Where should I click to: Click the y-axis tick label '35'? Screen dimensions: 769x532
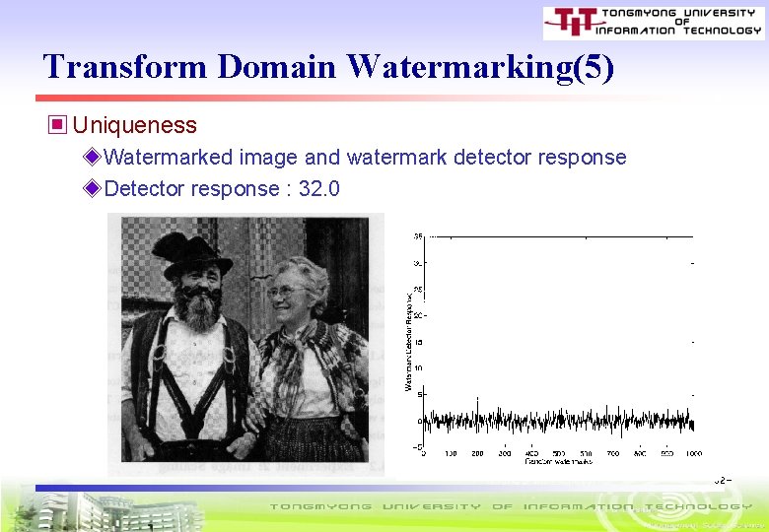(417, 236)
